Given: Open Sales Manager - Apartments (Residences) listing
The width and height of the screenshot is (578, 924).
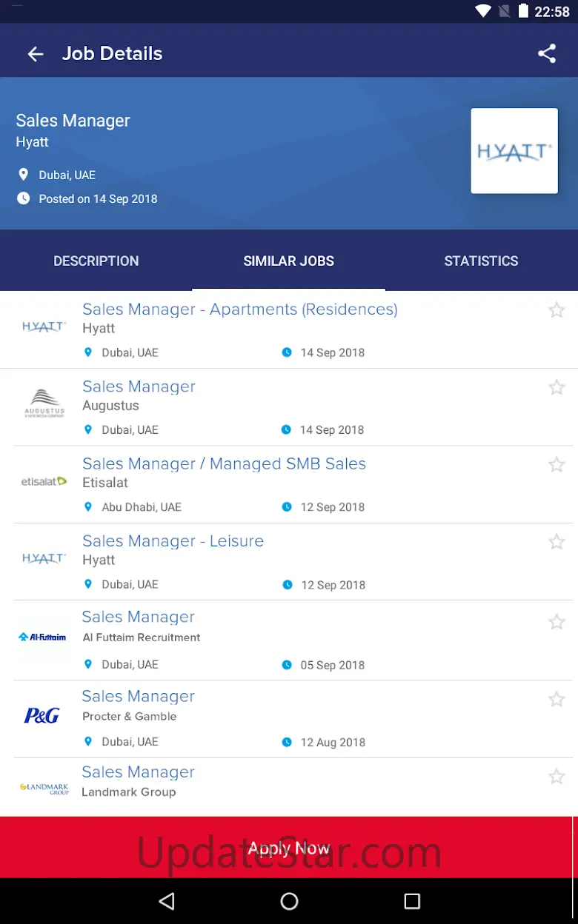Looking at the screenshot, I should [240, 309].
